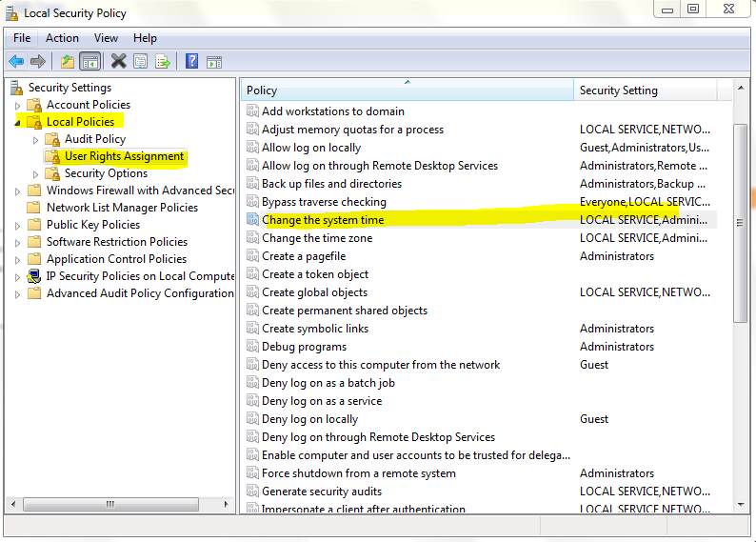Select Deny log on through Remote Desktop Services
Image resolution: width=756 pixels, height=542 pixels.
tap(378, 437)
